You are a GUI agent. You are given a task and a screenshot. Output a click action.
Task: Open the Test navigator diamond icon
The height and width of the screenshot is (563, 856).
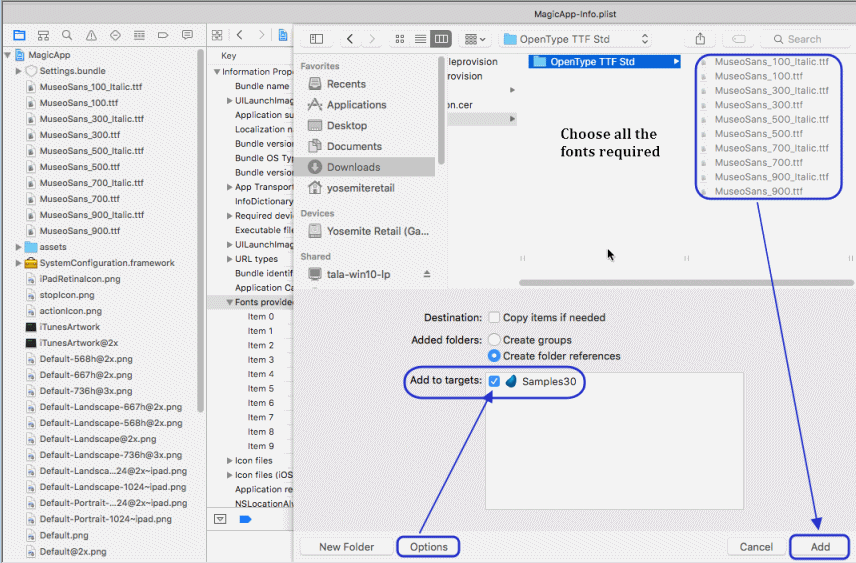coord(115,35)
